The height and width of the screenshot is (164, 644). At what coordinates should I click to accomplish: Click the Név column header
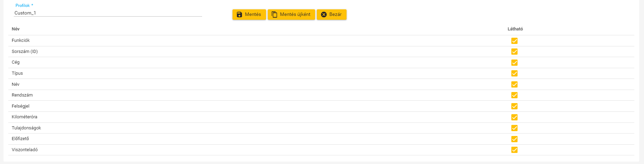[x=16, y=29]
